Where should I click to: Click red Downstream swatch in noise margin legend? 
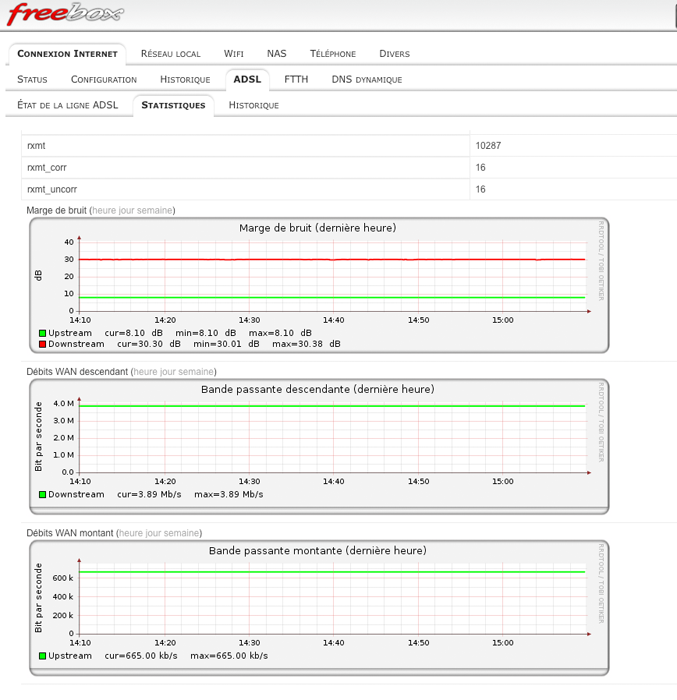(42, 344)
